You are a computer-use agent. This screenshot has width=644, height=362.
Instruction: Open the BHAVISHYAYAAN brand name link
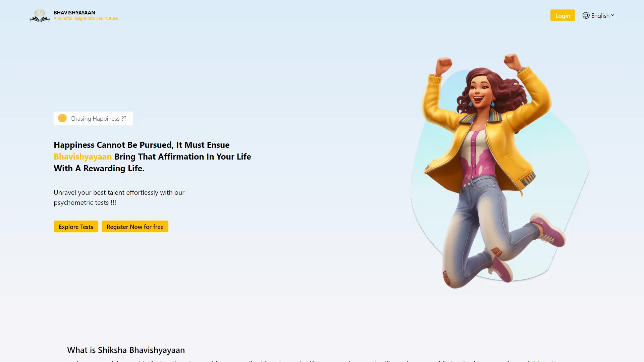(x=74, y=12)
